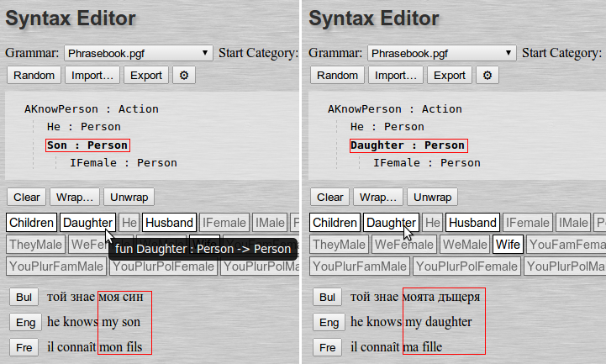Toggle Bul language button in left panel
The width and height of the screenshot is (606, 364).
pos(22,297)
